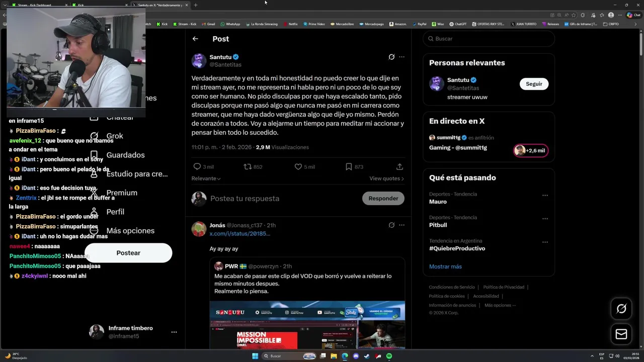Open File Explorer from the taskbar
644x362 pixels.
[x=334, y=356]
